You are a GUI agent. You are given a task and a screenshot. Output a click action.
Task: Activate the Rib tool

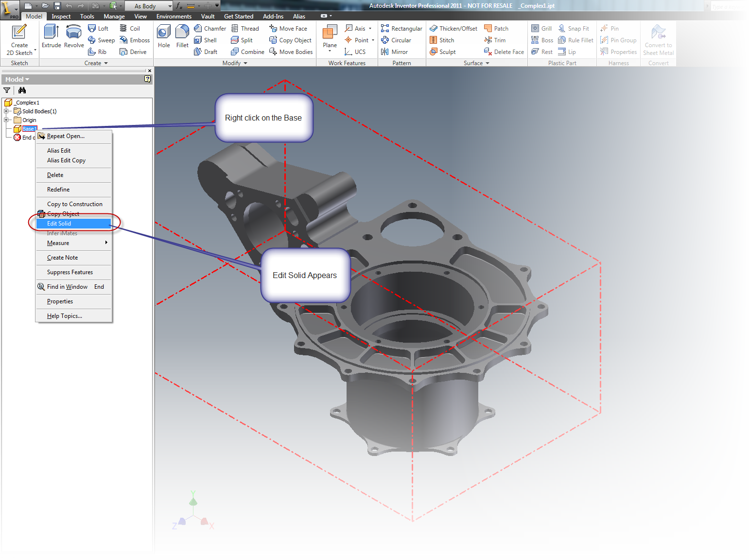[97, 52]
